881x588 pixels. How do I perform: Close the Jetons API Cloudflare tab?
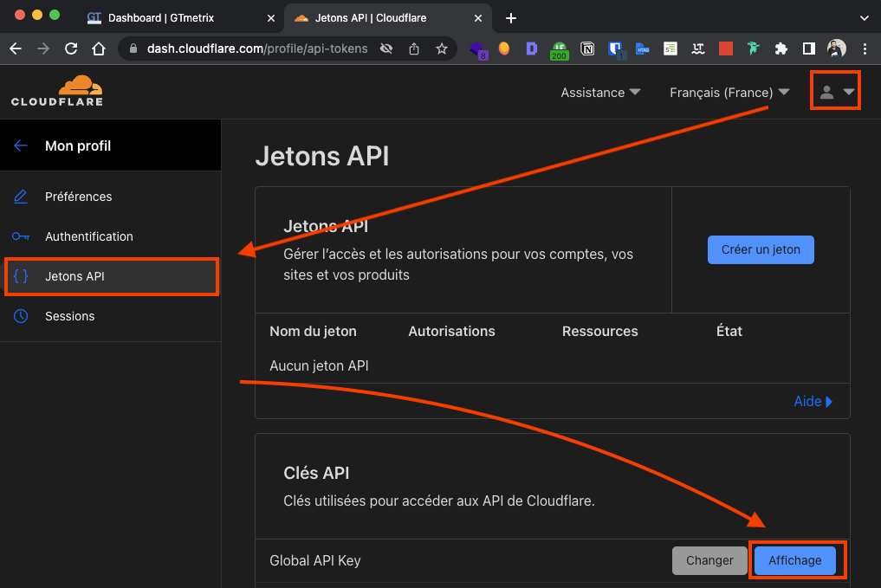(478, 18)
